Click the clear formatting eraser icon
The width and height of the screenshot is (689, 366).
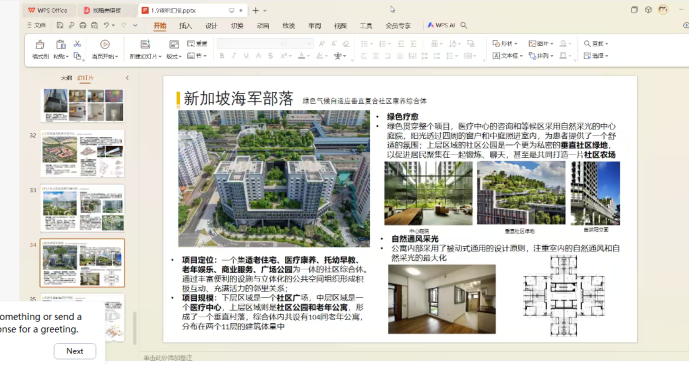pos(346,43)
